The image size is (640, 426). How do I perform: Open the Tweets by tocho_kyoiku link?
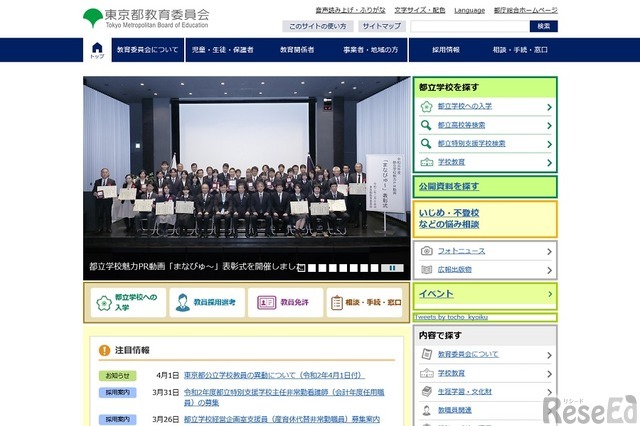[x=451, y=317]
